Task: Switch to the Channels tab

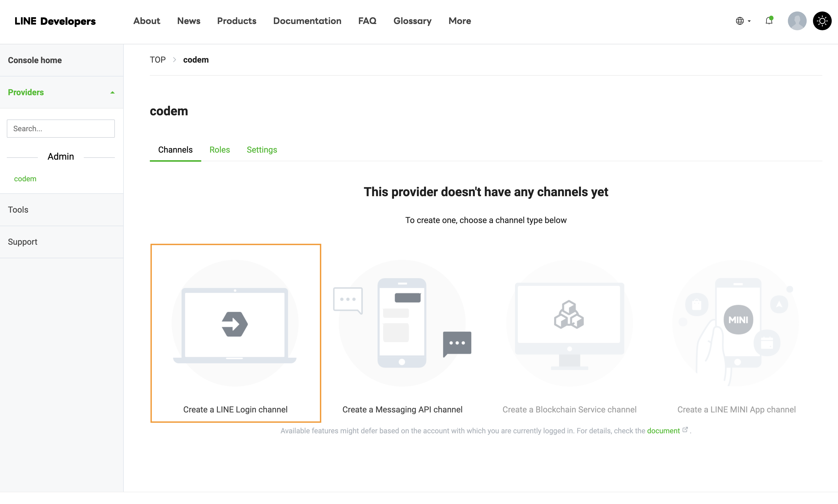Action: click(175, 150)
